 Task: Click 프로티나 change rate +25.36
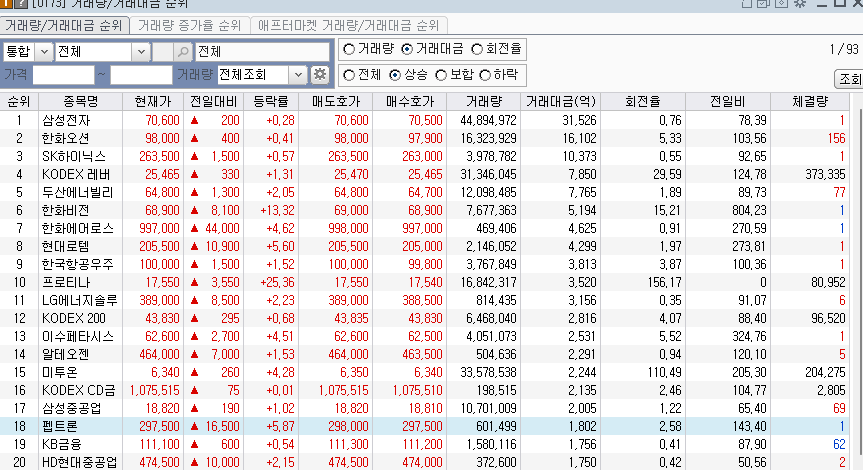277,282
